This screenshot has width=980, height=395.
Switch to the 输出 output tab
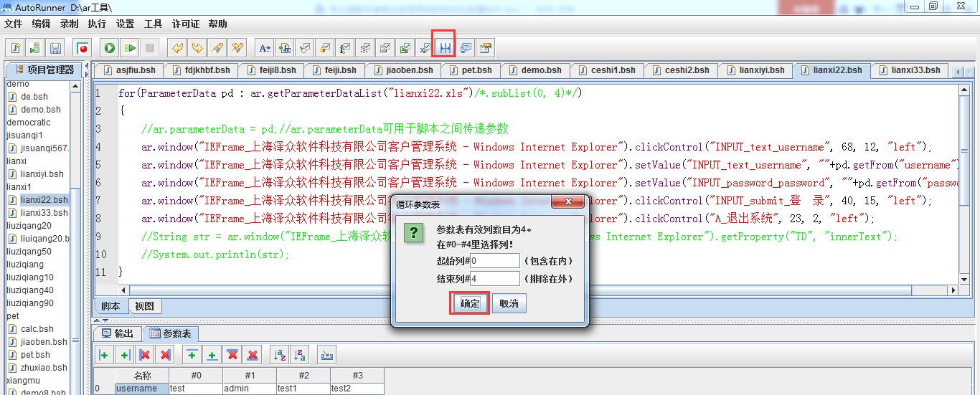(x=118, y=333)
